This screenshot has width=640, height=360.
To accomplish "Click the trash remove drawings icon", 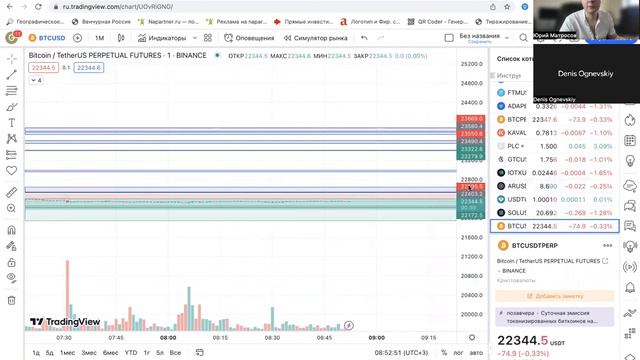I will (11, 300).
